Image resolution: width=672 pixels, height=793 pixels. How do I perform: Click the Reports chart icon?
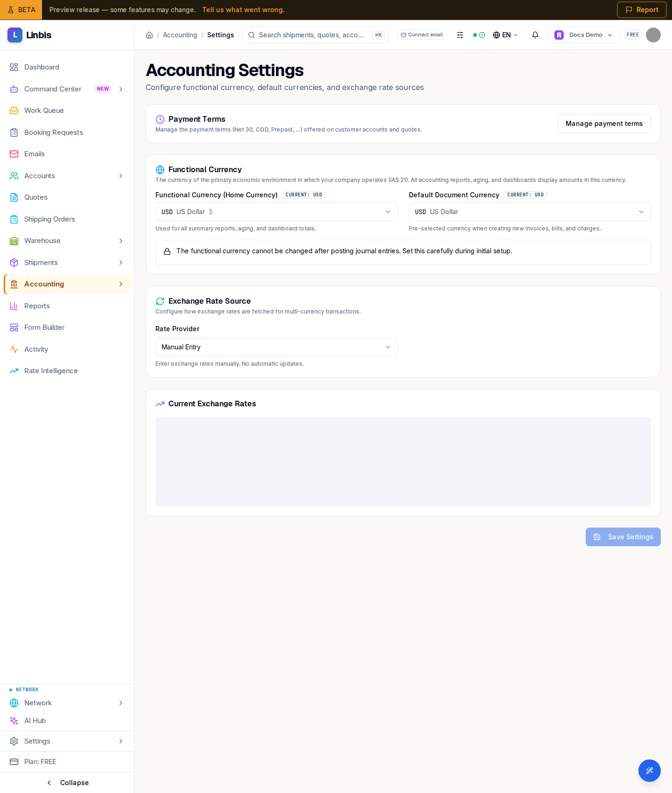[14, 306]
